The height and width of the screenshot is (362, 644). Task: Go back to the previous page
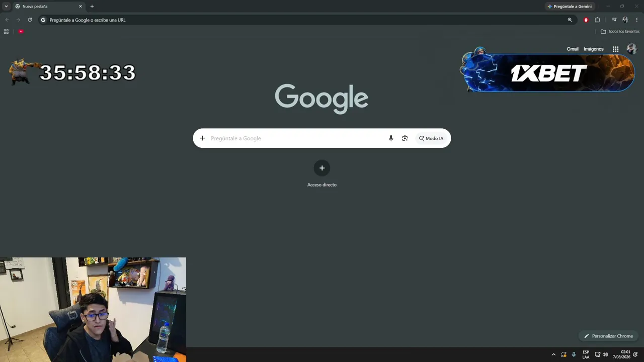7,20
